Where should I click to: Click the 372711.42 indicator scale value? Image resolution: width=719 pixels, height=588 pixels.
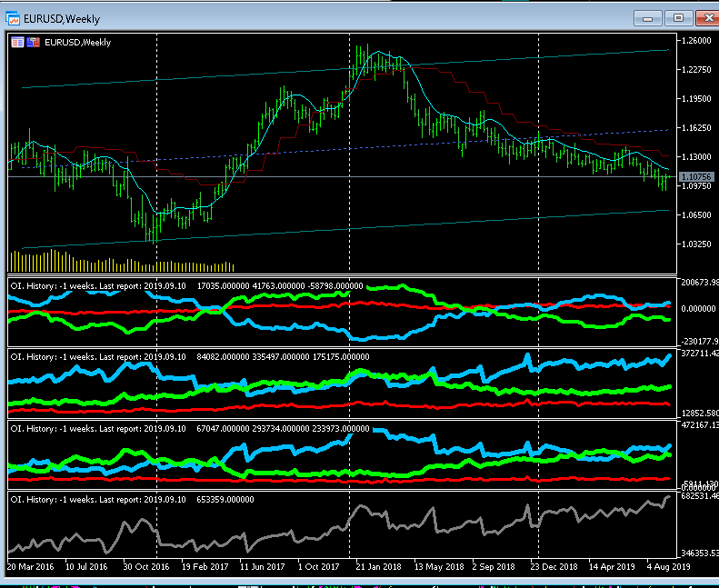coord(700,353)
